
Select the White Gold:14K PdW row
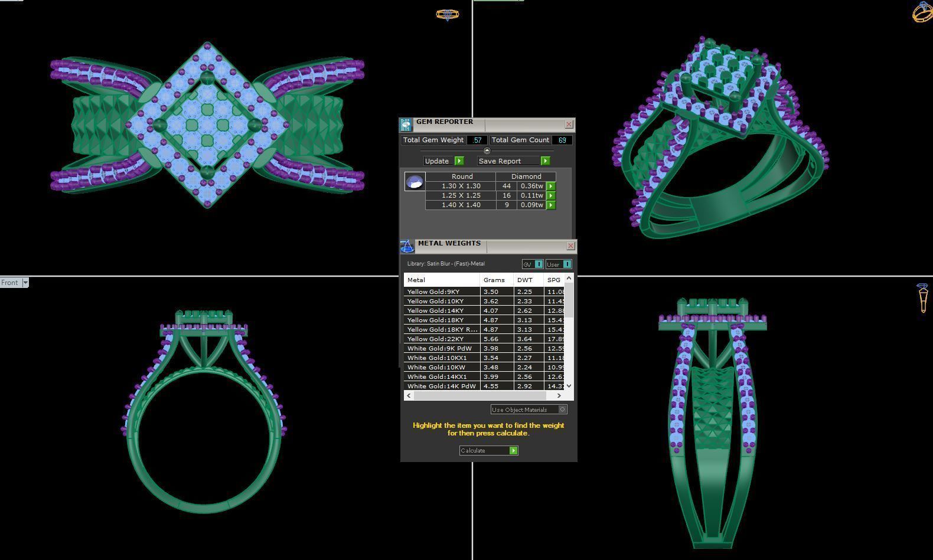(484, 387)
